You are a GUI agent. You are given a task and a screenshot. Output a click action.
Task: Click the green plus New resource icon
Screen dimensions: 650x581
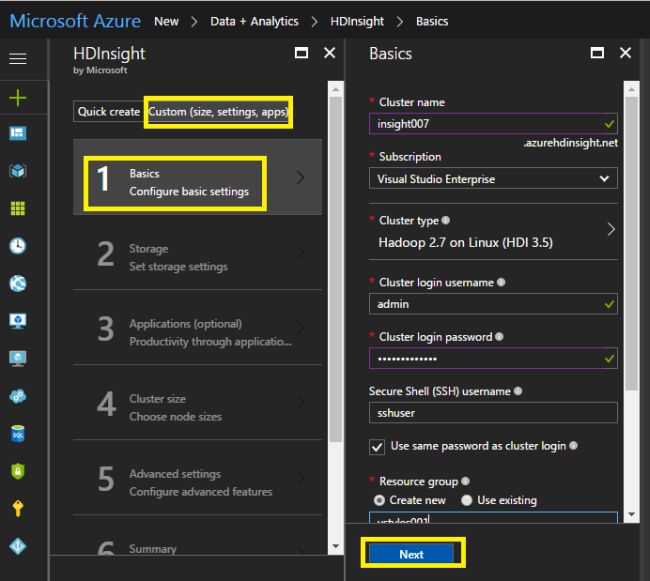coord(18,98)
